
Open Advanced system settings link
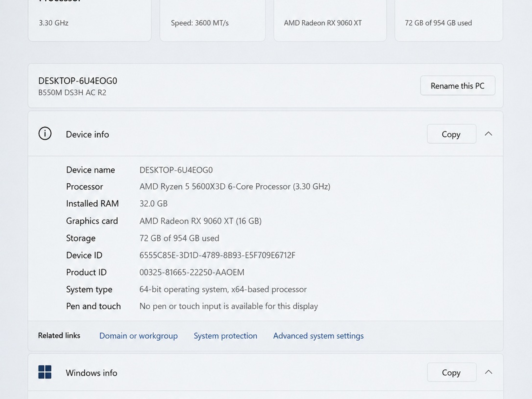pos(318,336)
